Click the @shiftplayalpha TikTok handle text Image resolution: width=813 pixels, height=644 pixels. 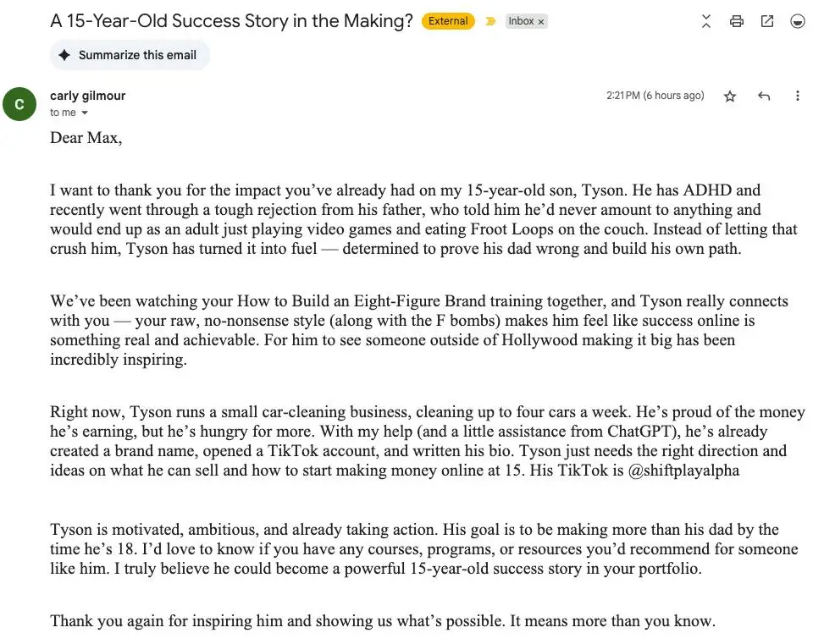pos(683,471)
